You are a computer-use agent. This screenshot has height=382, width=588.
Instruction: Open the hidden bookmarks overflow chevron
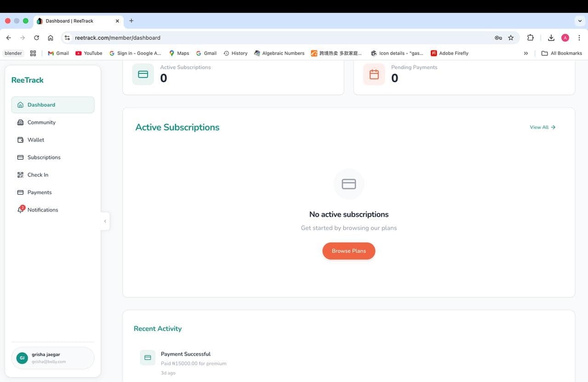pos(526,53)
